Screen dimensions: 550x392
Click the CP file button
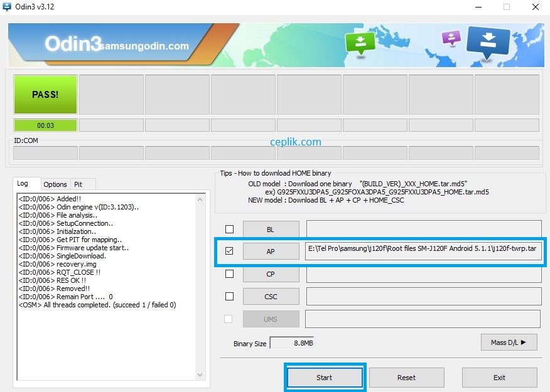[x=271, y=274]
